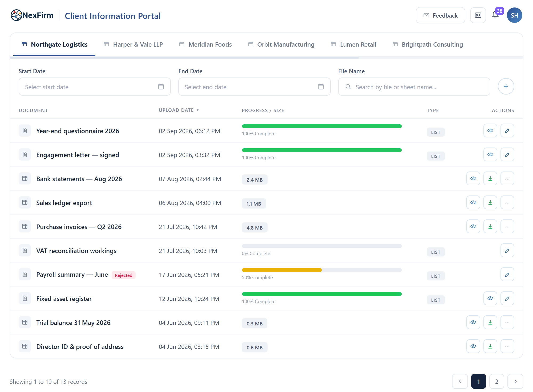Download Trial balance 31 May 2026
The height and width of the screenshot is (392, 533).
490,322
